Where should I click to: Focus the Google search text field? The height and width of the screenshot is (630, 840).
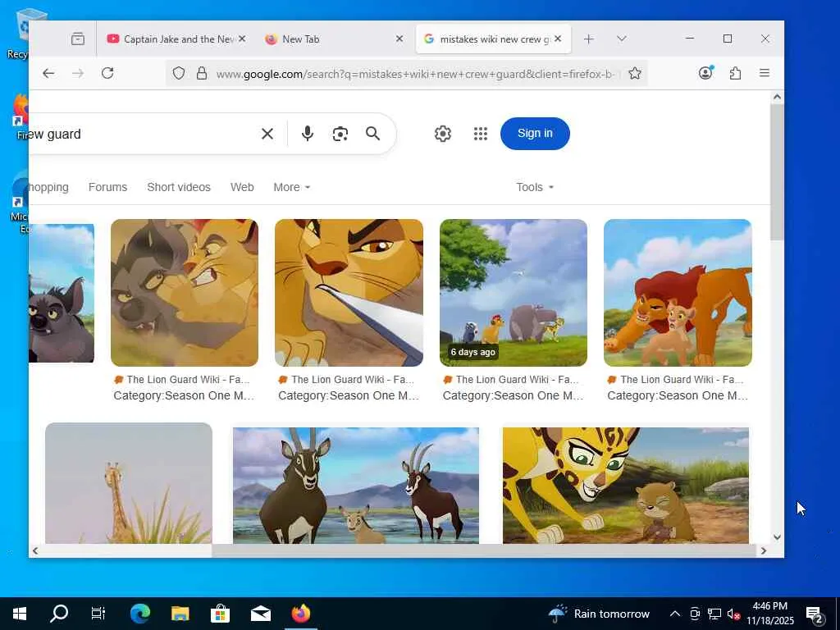click(139, 134)
